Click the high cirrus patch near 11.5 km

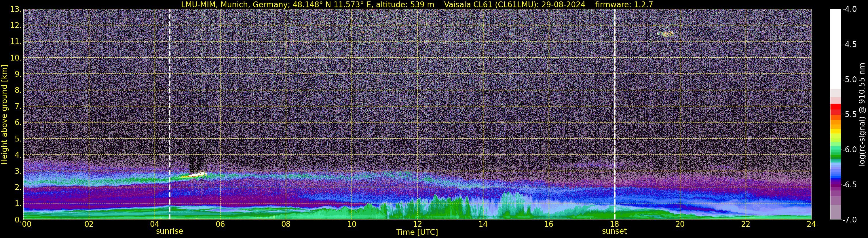point(666,34)
